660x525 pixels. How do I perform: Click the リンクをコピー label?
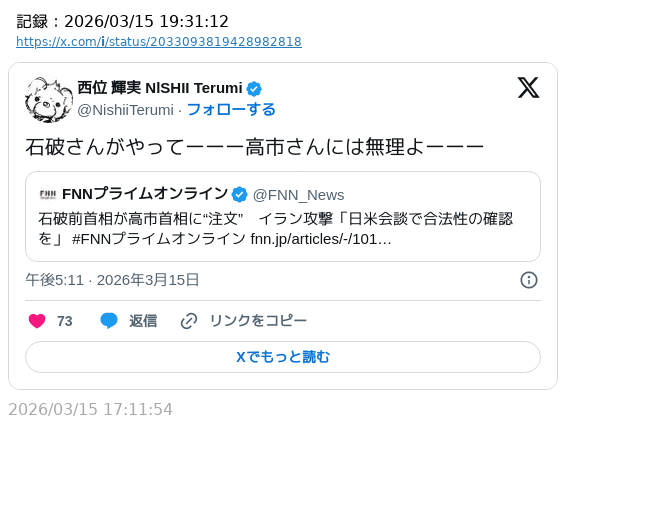click(258, 321)
